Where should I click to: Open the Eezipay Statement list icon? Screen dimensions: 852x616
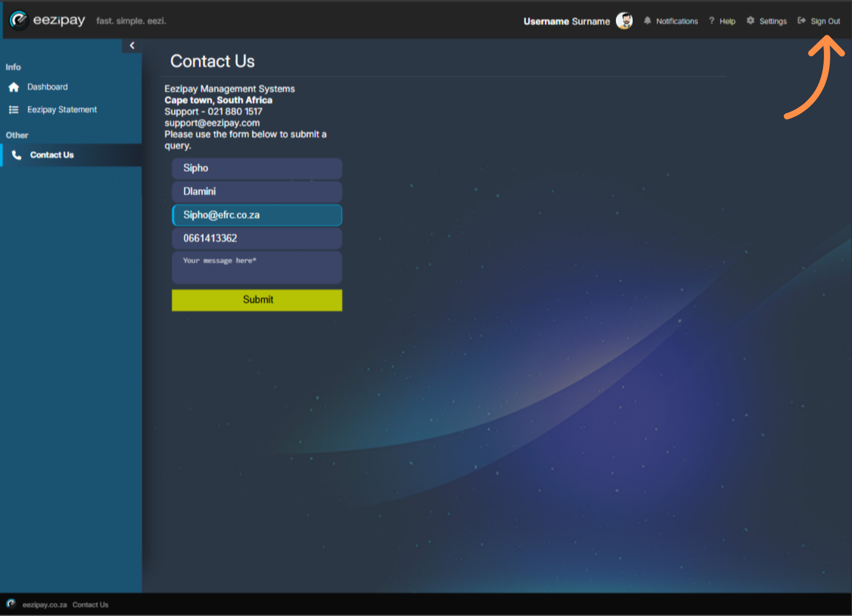pyautogui.click(x=14, y=110)
